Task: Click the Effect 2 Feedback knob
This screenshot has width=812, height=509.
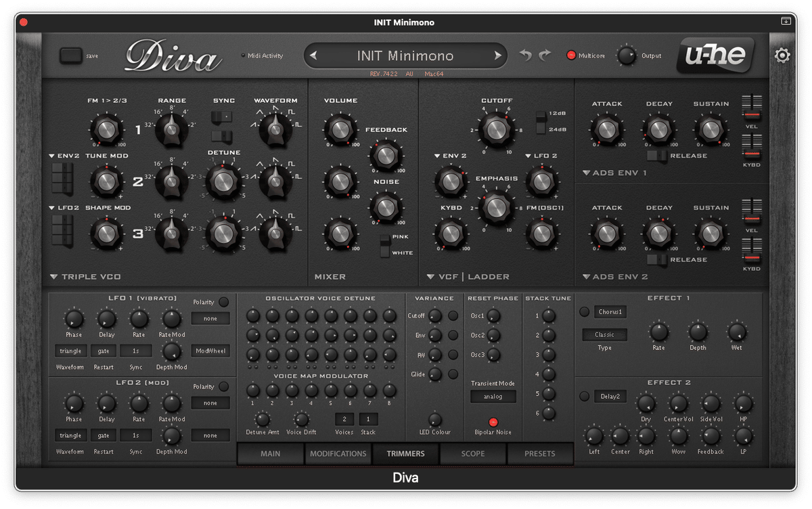Action: 710,436
